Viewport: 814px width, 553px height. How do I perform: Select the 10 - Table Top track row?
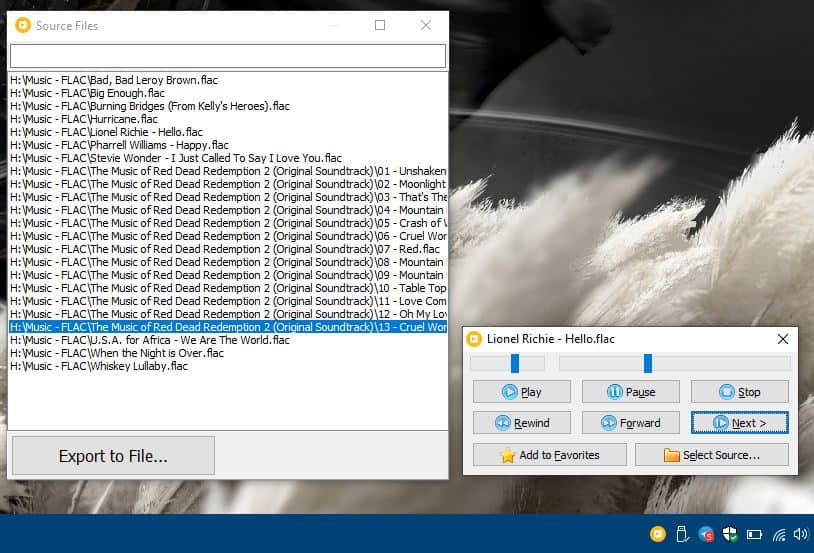click(x=228, y=288)
